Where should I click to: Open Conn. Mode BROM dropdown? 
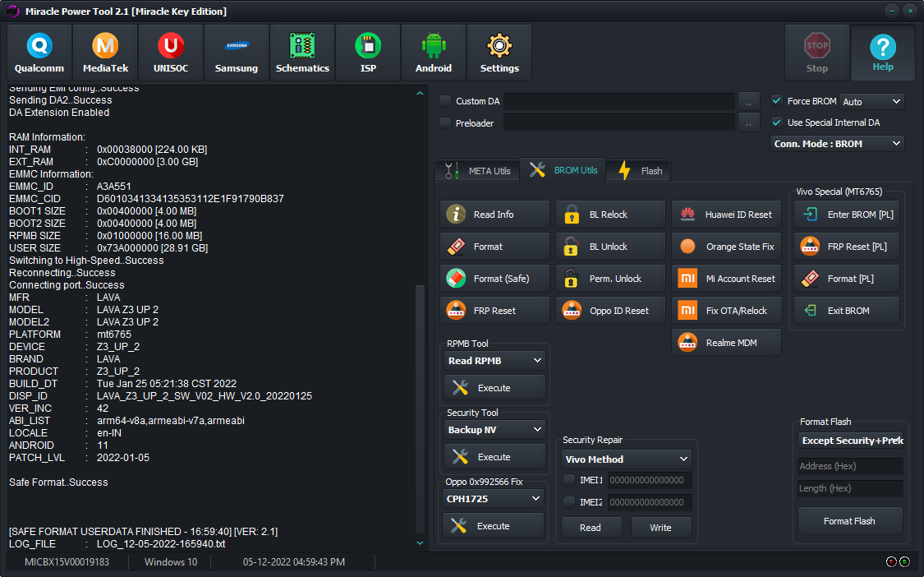[x=837, y=143]
